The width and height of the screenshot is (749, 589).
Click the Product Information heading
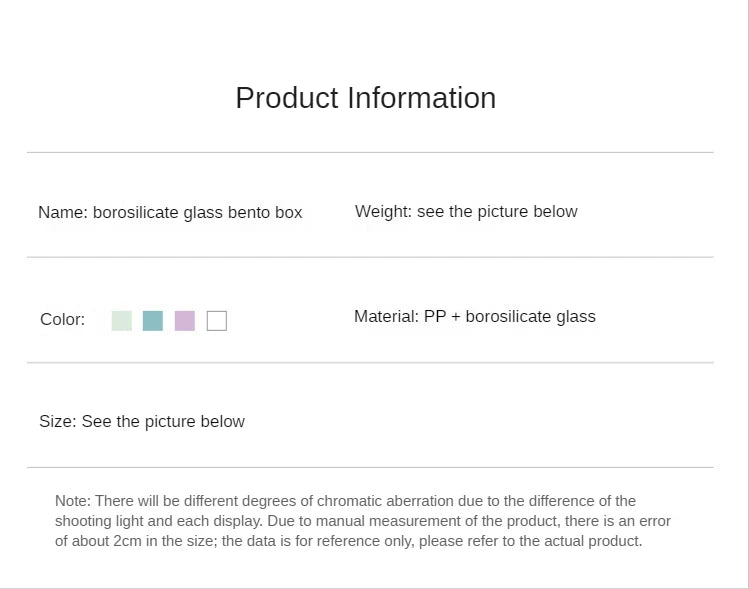coord(365,98)
